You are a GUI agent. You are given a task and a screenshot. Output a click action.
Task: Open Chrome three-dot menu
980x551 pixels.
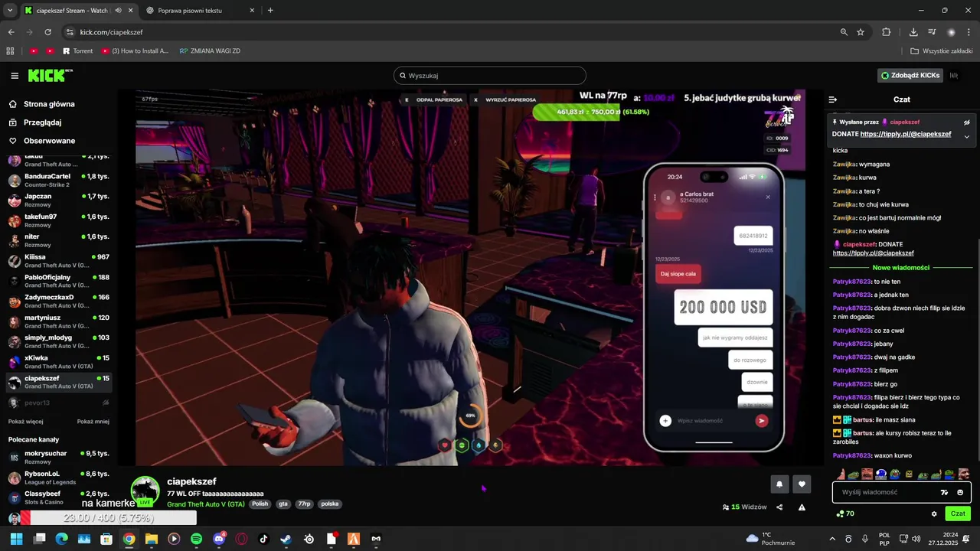pyautogui.click(x=969, y=32)
